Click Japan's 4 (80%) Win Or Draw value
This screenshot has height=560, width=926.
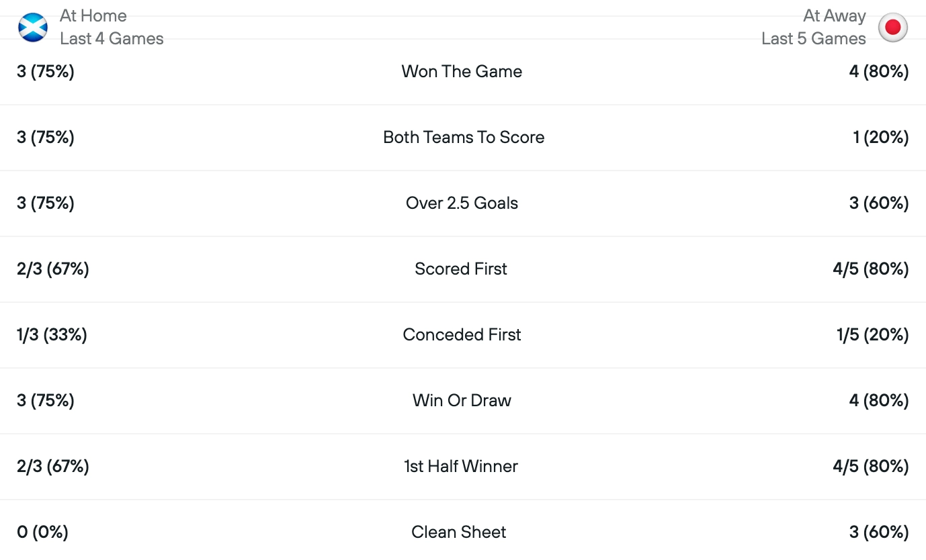(878, 401)
